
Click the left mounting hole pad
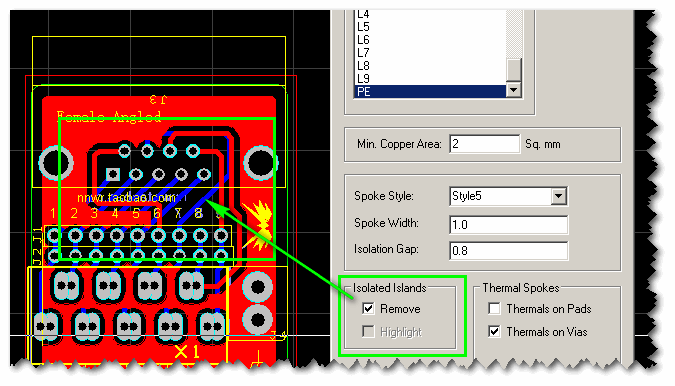point(56,163)
